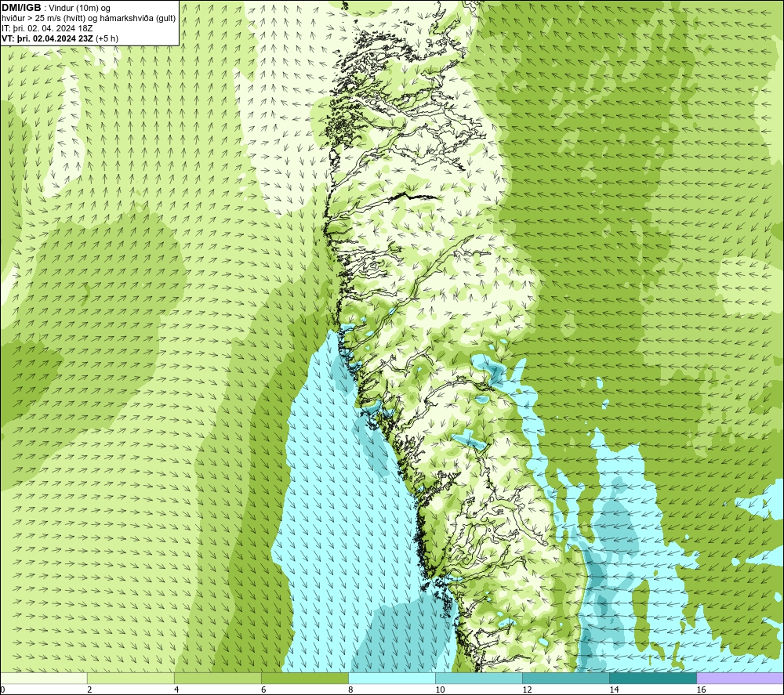Click the "10" tick label on the color scale

(x=440, y=690)
